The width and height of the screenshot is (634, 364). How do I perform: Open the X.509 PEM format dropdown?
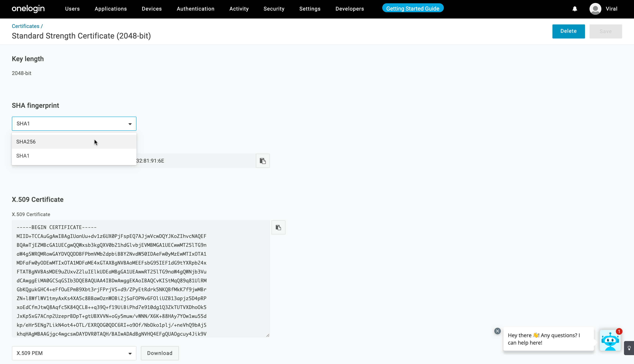point(74,353)
